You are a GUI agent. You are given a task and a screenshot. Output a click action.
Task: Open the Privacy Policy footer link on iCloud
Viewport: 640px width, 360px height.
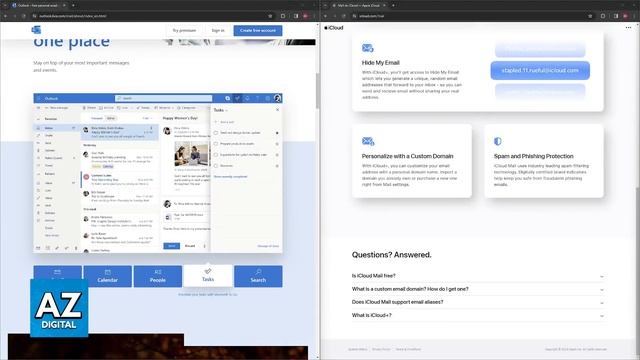point(381,349)
